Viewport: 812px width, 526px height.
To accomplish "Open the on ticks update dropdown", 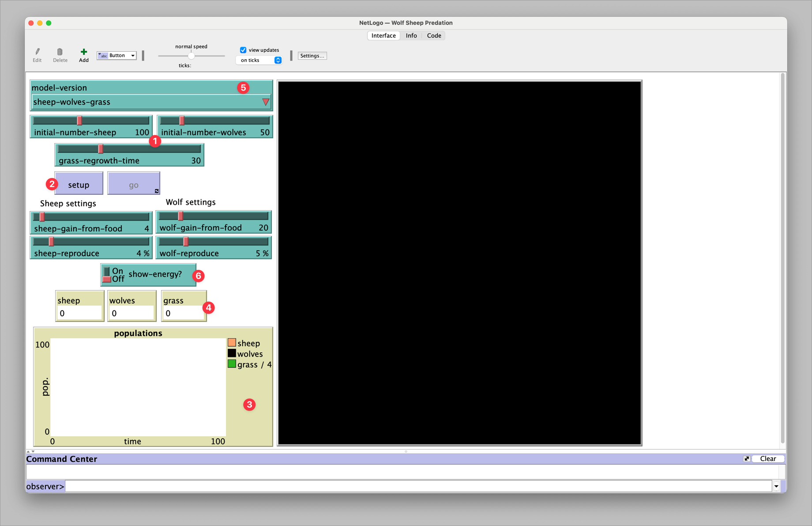I will 278,60.
